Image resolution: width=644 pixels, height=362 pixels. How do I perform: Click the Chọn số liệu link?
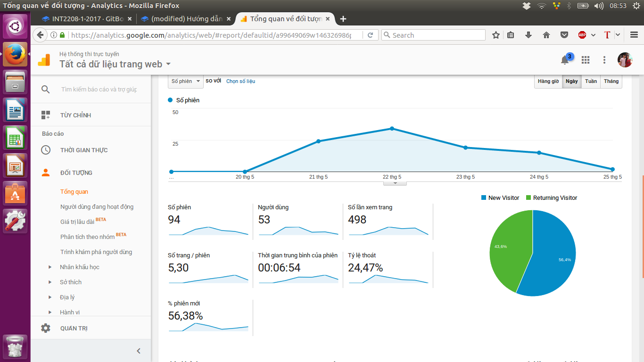[240, 81]
